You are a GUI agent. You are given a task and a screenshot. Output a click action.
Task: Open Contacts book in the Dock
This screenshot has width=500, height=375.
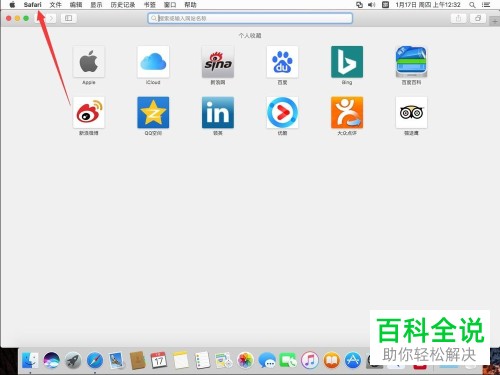coord(138,361)
